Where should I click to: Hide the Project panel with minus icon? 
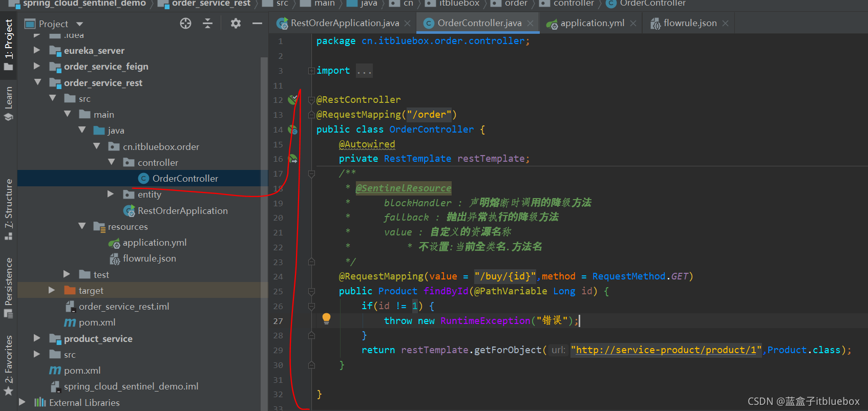pos(257,24)
